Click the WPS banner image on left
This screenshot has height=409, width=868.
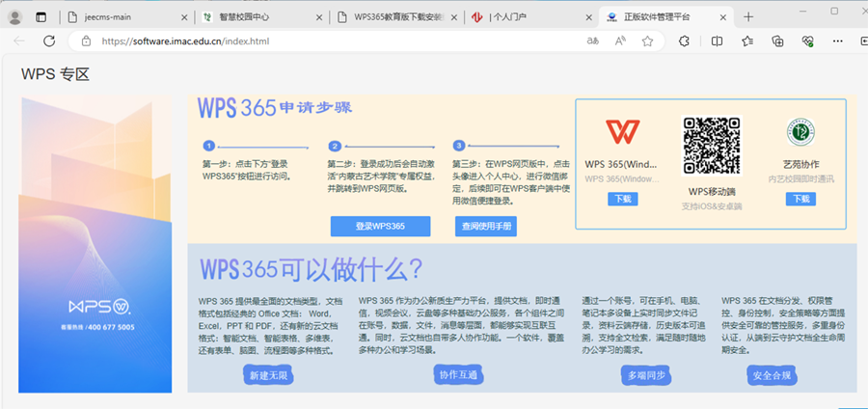(95, 245)
